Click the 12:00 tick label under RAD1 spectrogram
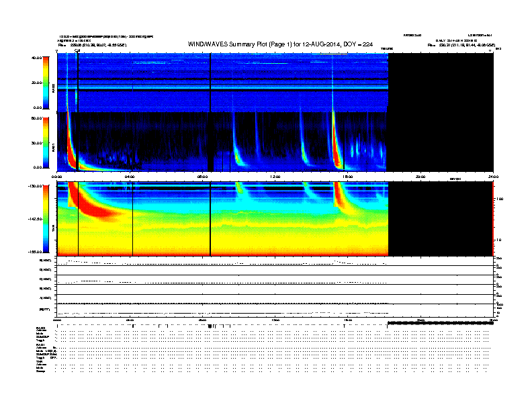532x411 pixels. pyautogui.click(x=275, y=177)
